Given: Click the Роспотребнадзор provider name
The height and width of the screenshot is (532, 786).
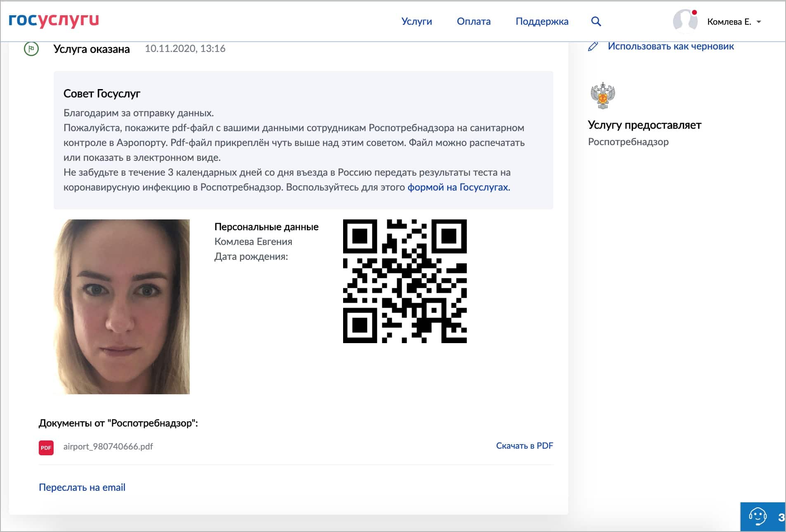Looking at the screenshot, I should pyautogui.click(x=628, y=142).
